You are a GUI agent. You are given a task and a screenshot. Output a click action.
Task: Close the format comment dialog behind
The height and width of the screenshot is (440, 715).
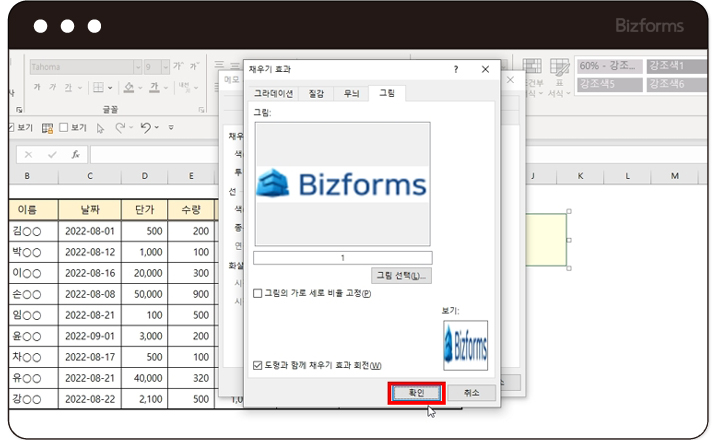point(511,80)
